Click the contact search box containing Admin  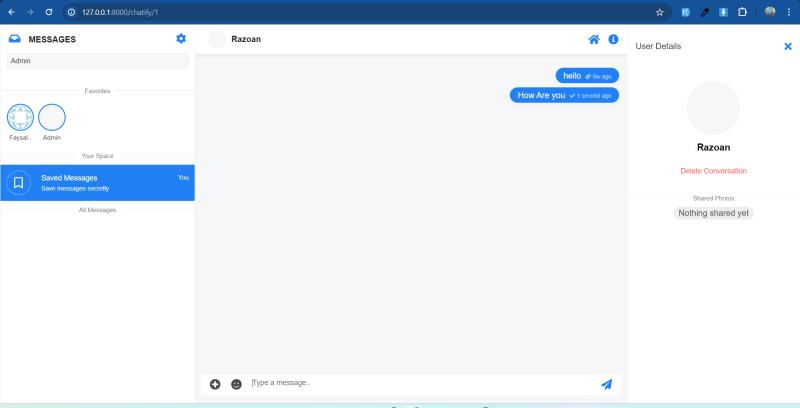point(97,61)
